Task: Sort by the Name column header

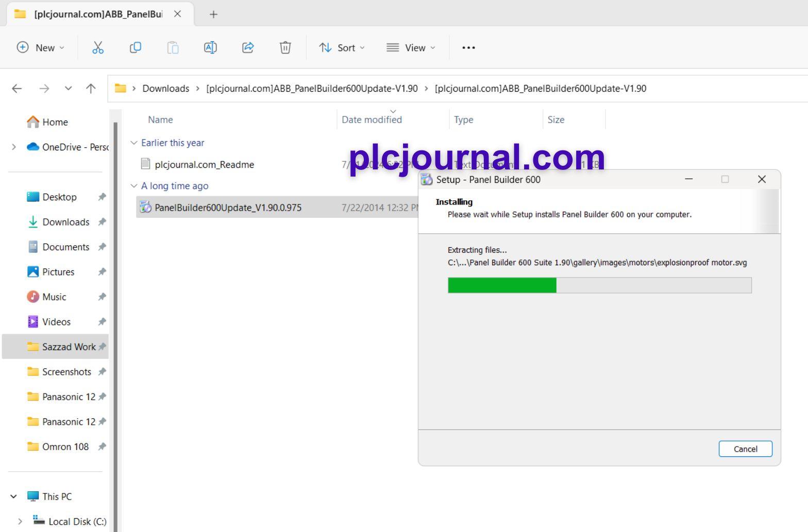Action: (x=160, y=119)
